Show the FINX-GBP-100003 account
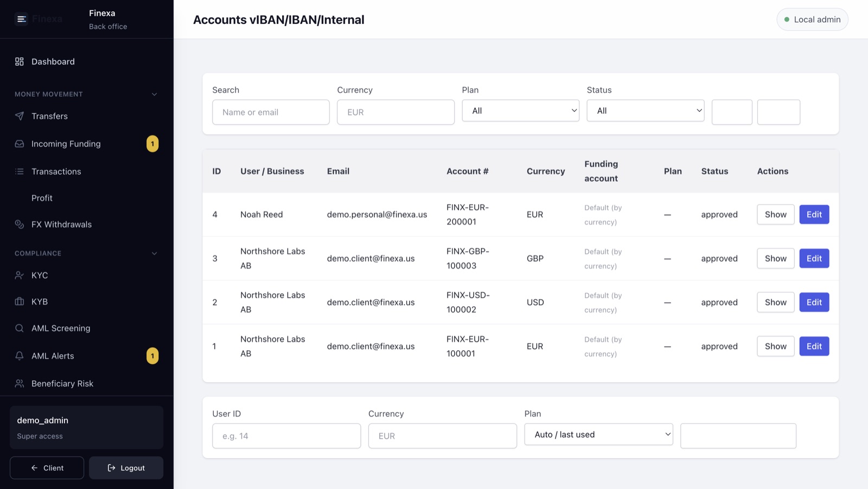The image size is (868, 489). (776, 259)
